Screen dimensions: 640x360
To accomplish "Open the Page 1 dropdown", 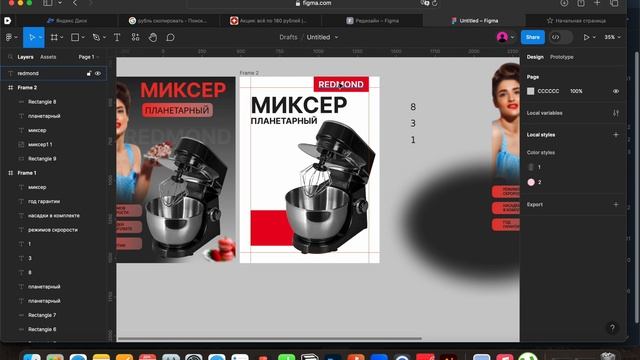I will [89, 57].
